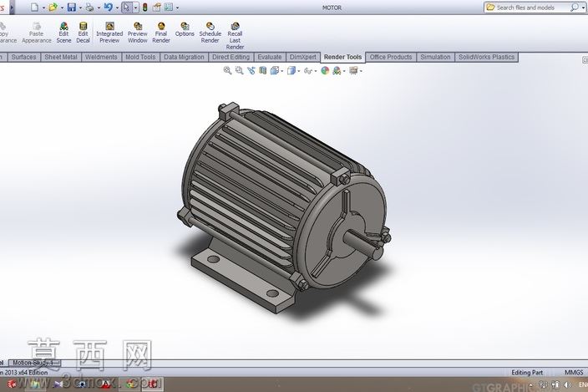Create a new document with New icon

coord(35,8)
